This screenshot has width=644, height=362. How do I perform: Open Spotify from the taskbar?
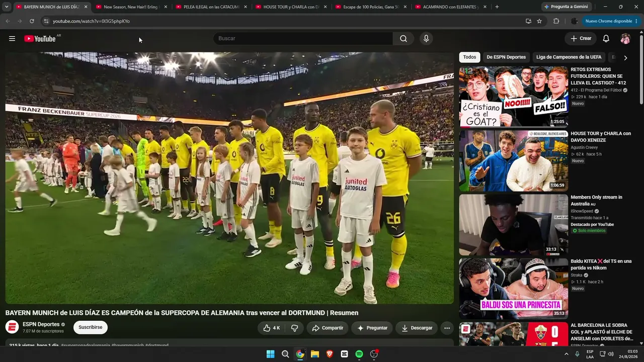[x=359, y=354]
